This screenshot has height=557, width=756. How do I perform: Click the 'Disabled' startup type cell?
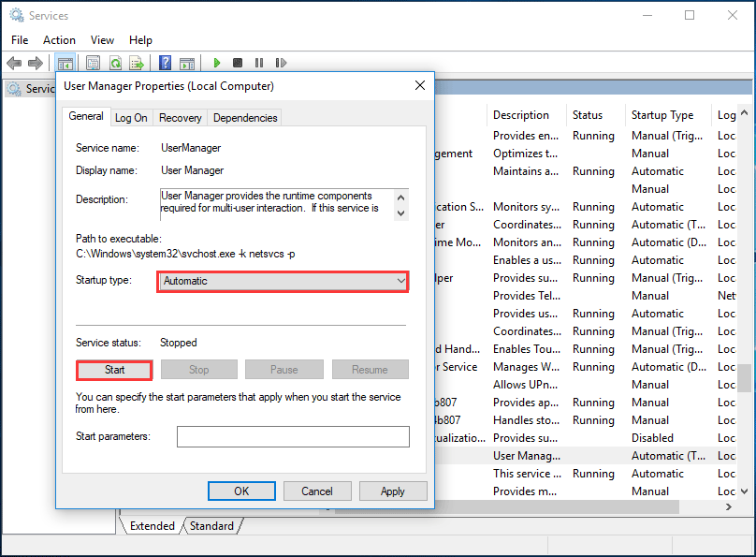tap(652, 438)
